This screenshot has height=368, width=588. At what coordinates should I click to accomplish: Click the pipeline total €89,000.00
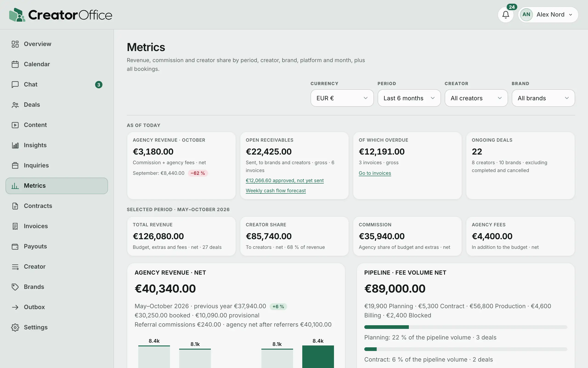[x=395, y=289]
